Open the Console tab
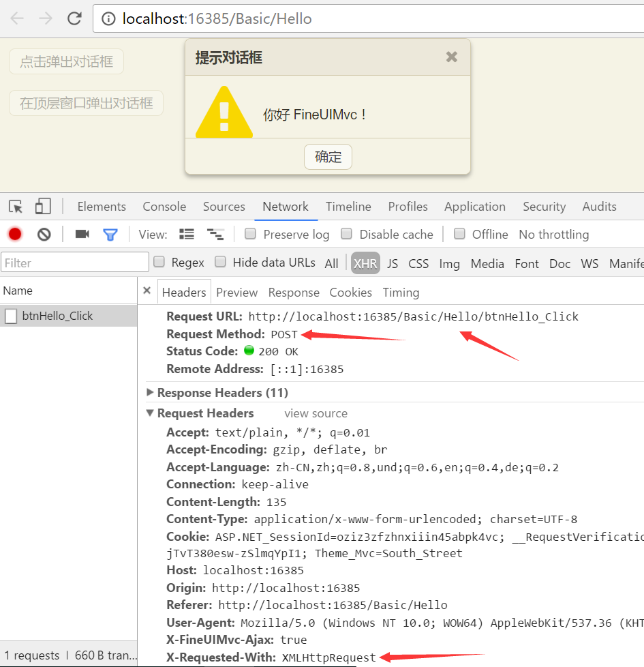 point(164,207)
